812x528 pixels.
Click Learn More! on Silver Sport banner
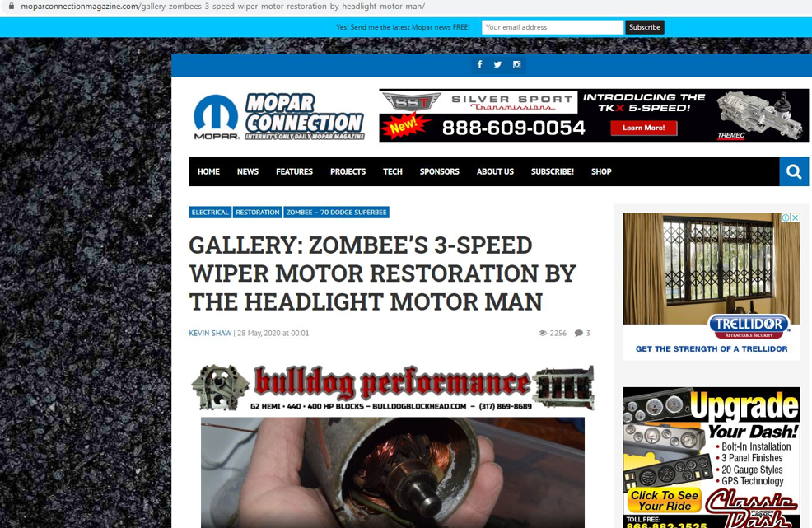click(x=644, y=128)
